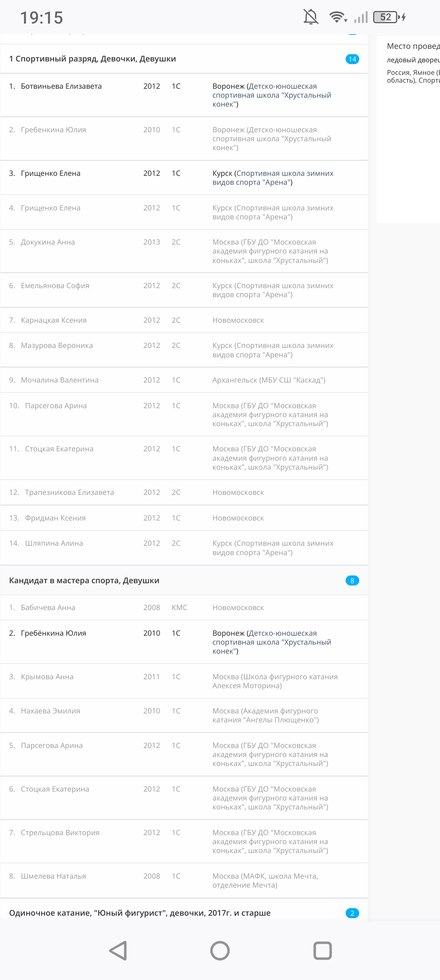The width and height of the screenshot is (440, 980).
Task: Tap the count badge showing 8
Action: tap(352, 581)
